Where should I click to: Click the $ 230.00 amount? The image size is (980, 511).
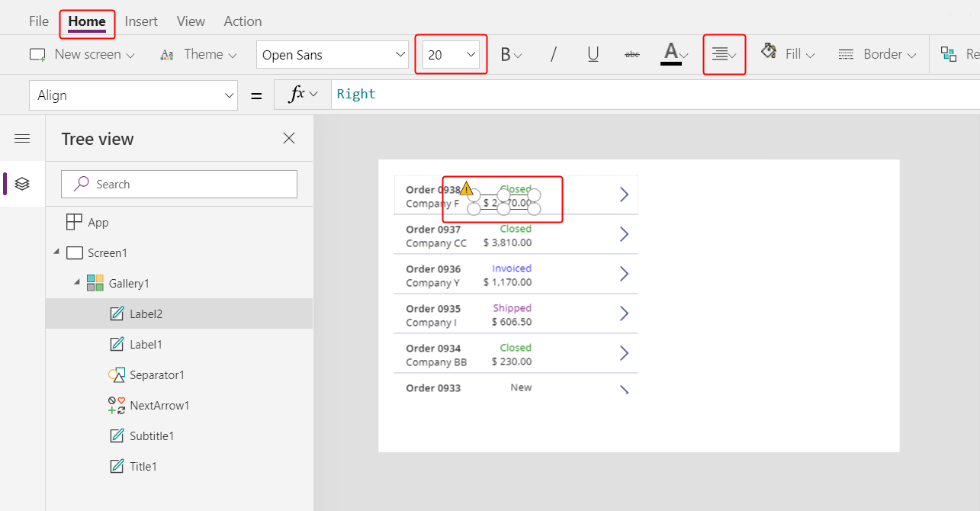click(513, 362)
